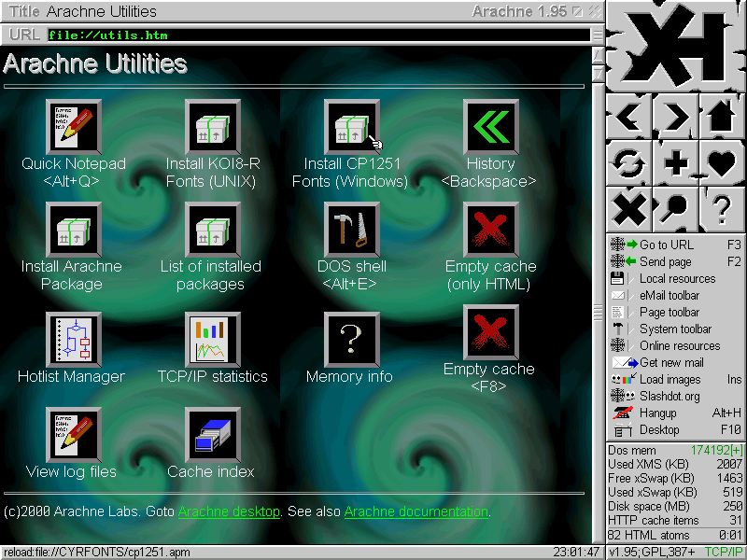
Task: Click the View log files text label
Action: pyautogui.click(x=71, y=472)
